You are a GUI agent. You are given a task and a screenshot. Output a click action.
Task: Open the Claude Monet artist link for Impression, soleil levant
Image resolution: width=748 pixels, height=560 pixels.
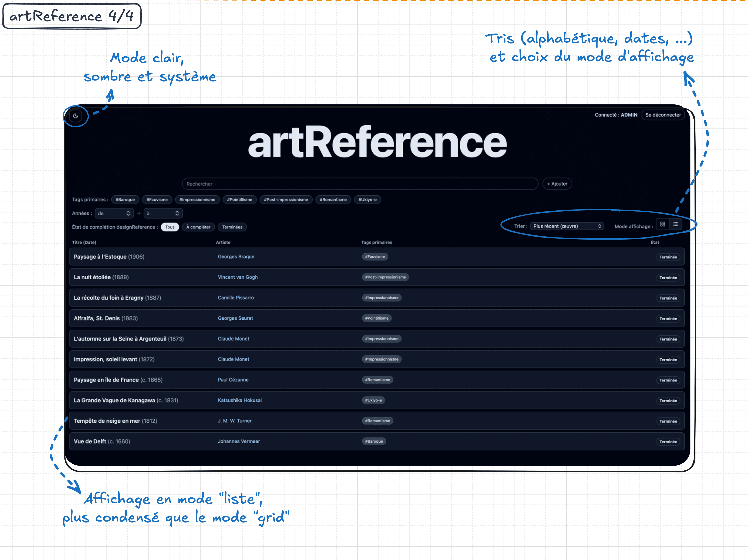233,359
